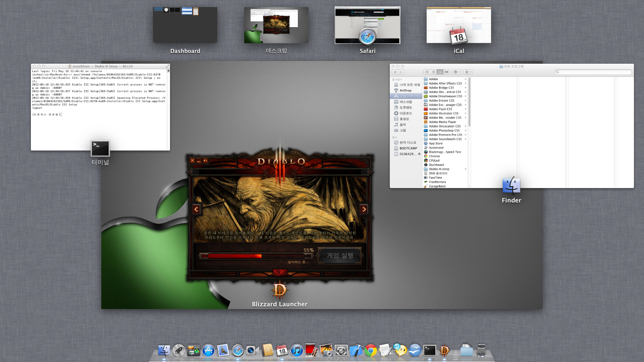Launch FaceTime camera icon in Dock

pyautogui.click(x=253, y=351)
